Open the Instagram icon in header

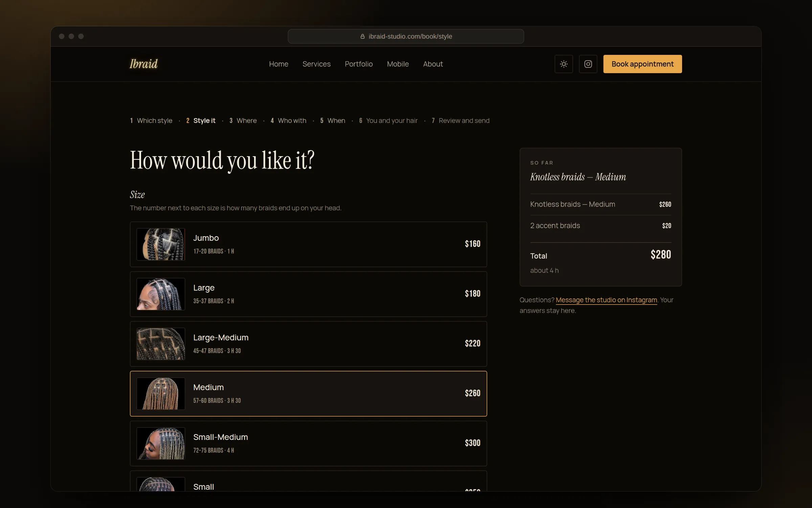(588, 64)
